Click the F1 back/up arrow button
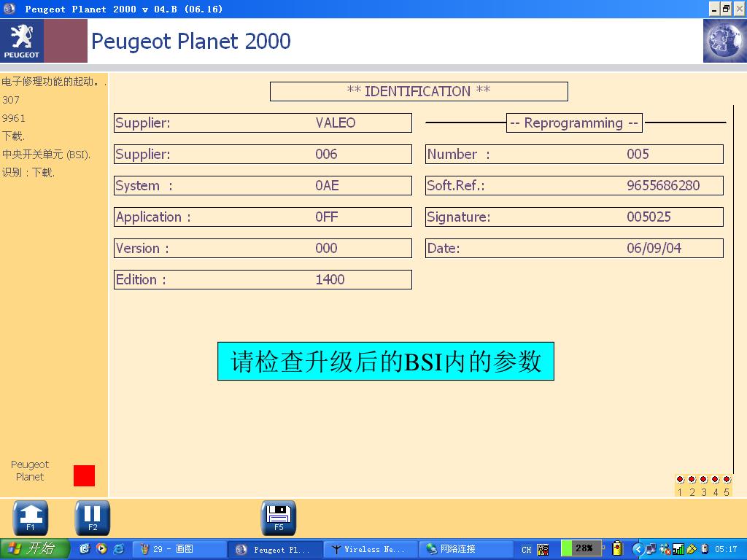Screen dimensions: 747x560 tap(30, 518)
